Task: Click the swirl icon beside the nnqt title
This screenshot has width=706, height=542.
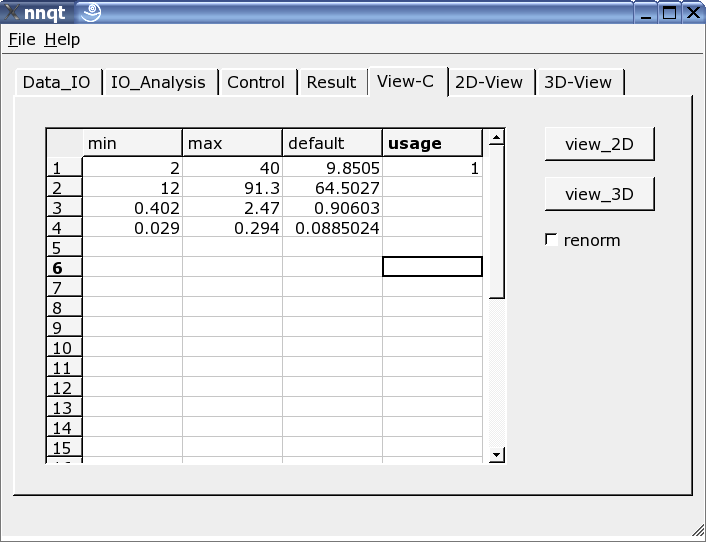Action: click(90, 12)
